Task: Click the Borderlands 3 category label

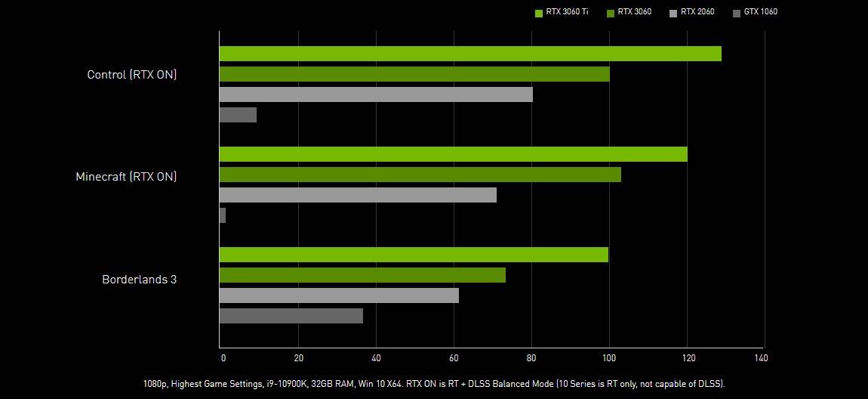Action: (x=140, y=279)
